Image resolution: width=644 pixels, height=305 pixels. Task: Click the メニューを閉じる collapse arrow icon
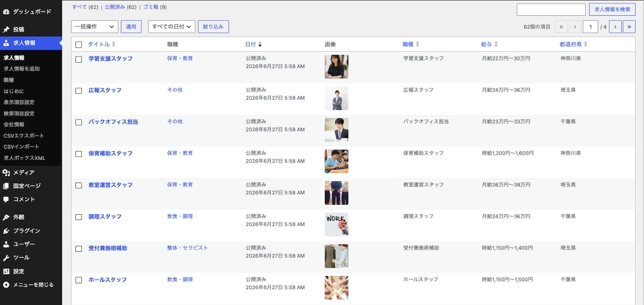[x=6, y=285]
